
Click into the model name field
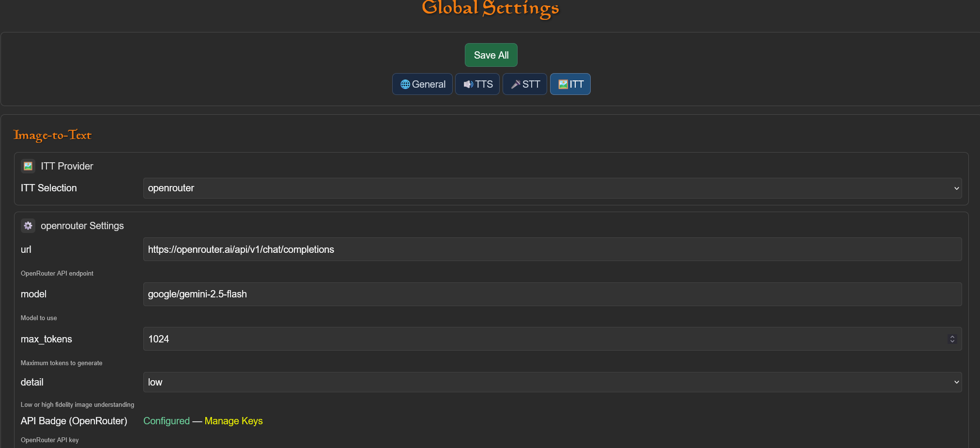[x=552, y=294]
